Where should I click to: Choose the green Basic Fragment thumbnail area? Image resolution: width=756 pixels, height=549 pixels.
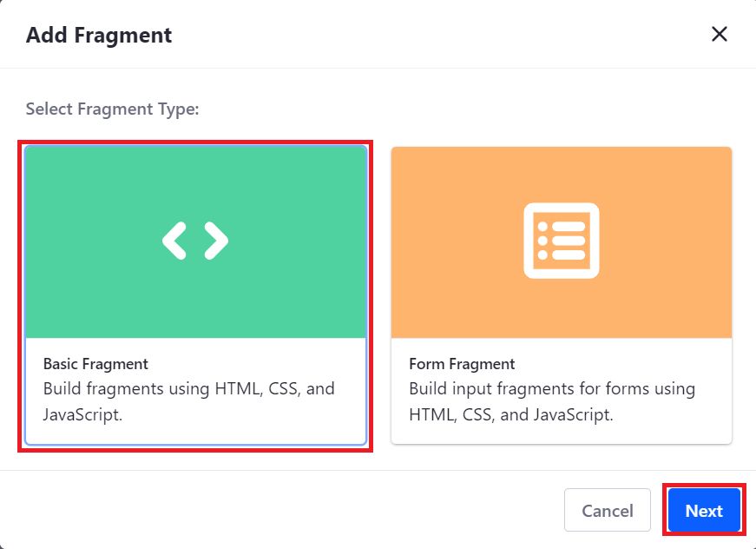196,242
